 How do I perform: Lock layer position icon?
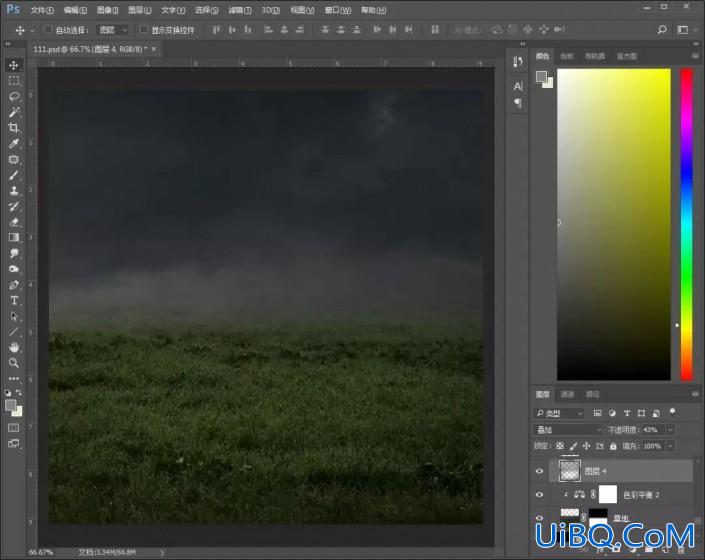coord(586,446)
